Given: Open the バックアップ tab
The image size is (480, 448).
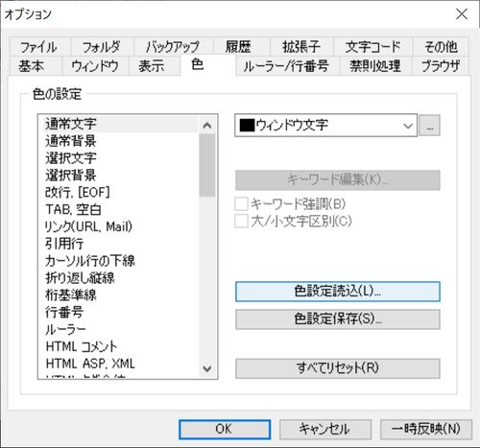Looking at the screenshot, I should tap(174, 47).
